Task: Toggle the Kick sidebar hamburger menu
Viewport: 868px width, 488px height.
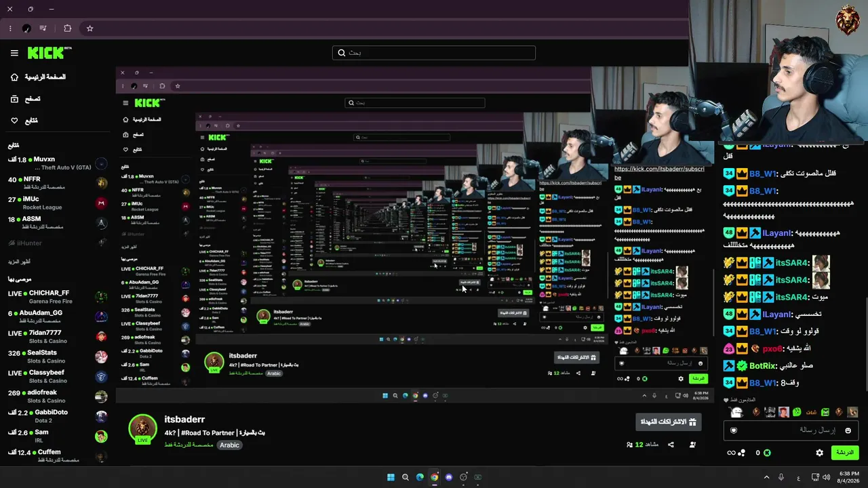Action: tap(14, 53)
